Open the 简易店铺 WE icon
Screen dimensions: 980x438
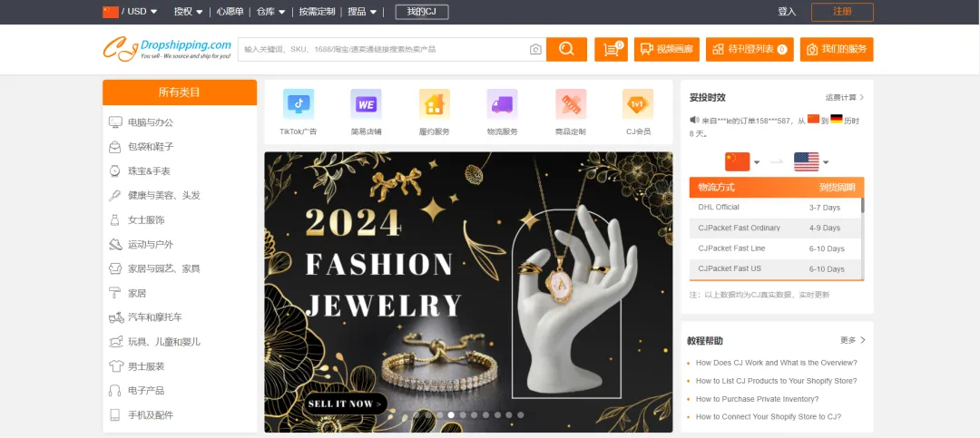(366, 104)
